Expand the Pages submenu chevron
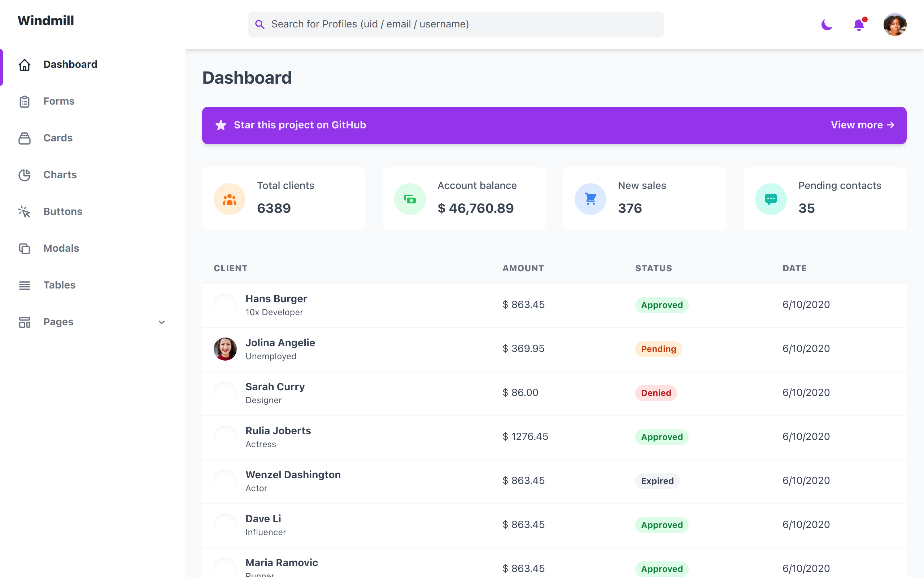Viewport: 924px width, 577px height. pyautogui.click(x=161, y=322)
